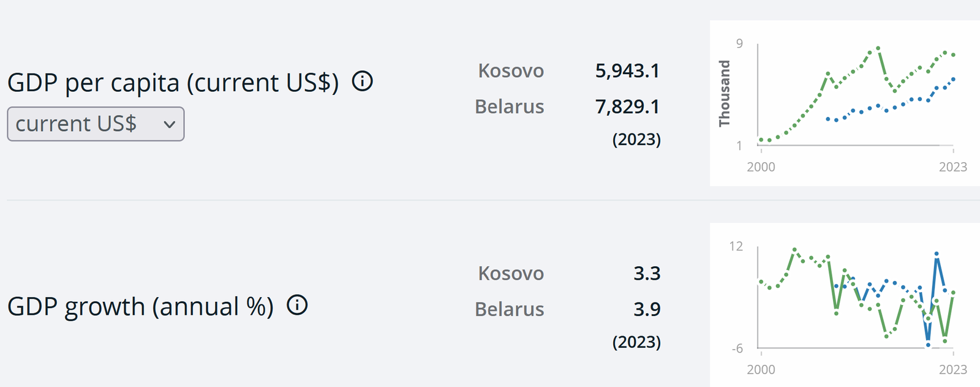Click the Thousand axis label on chart

point(725,93)
